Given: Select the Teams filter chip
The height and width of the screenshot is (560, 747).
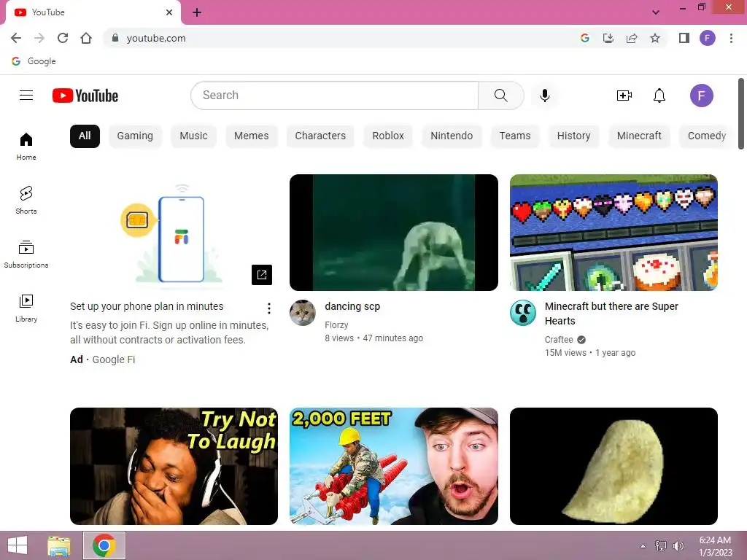Looking at the screenshot, I should (515, 136).
